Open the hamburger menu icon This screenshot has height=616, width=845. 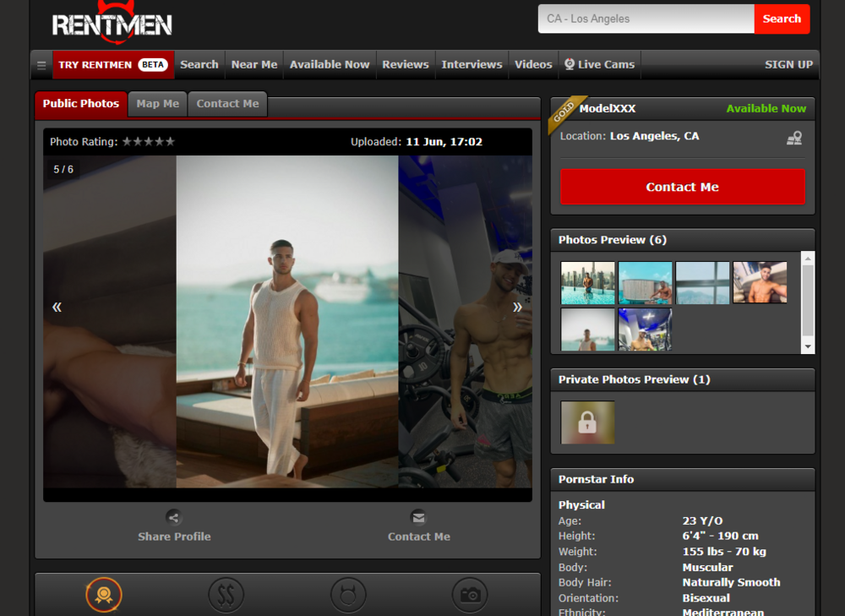click(41, 65)
